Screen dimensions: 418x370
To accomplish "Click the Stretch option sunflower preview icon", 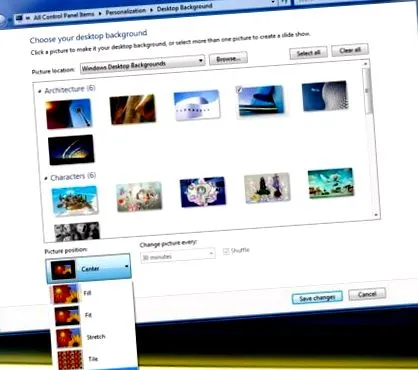I will coord(69,338).
